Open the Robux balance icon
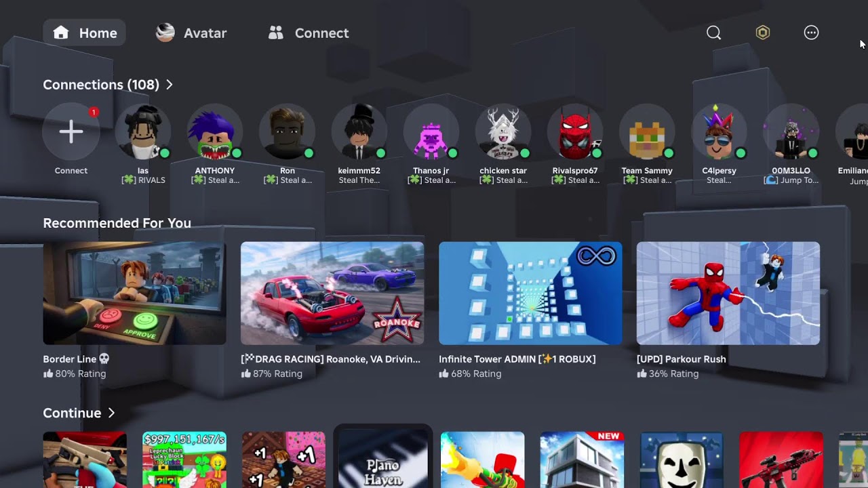 point(763,33)
